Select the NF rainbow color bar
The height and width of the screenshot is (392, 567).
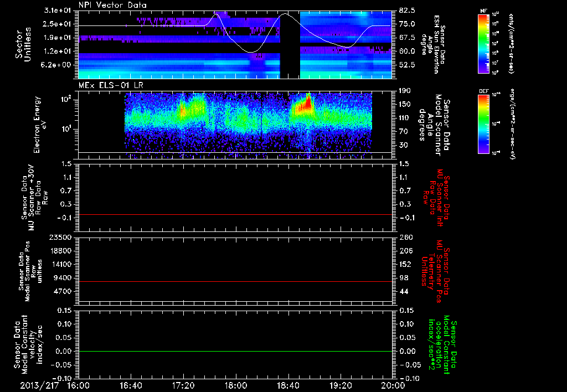coord(483,44)
